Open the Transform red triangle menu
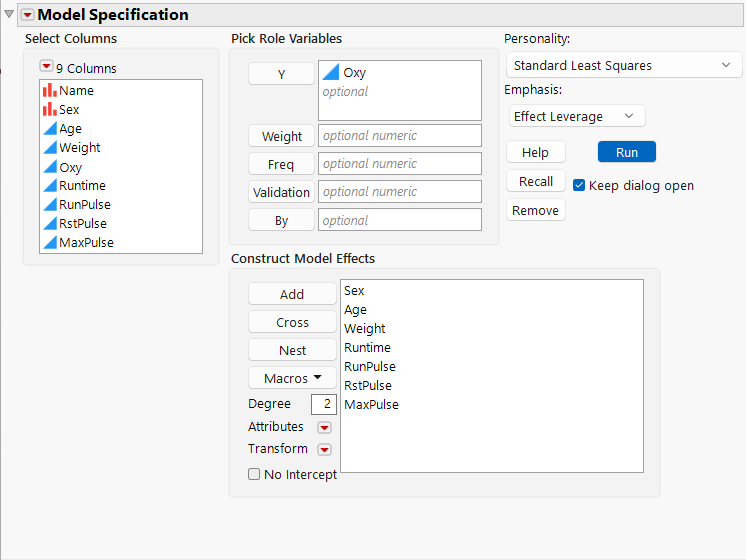Image resolution: width=746 pixels, height=560 pixels. click(324, 449)
